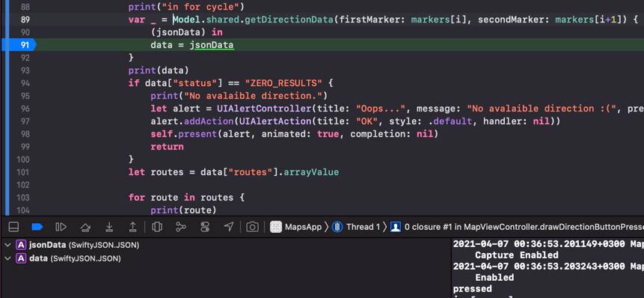
Task: Open the Debug Memory Graph
Action: [x=181, y=226]
